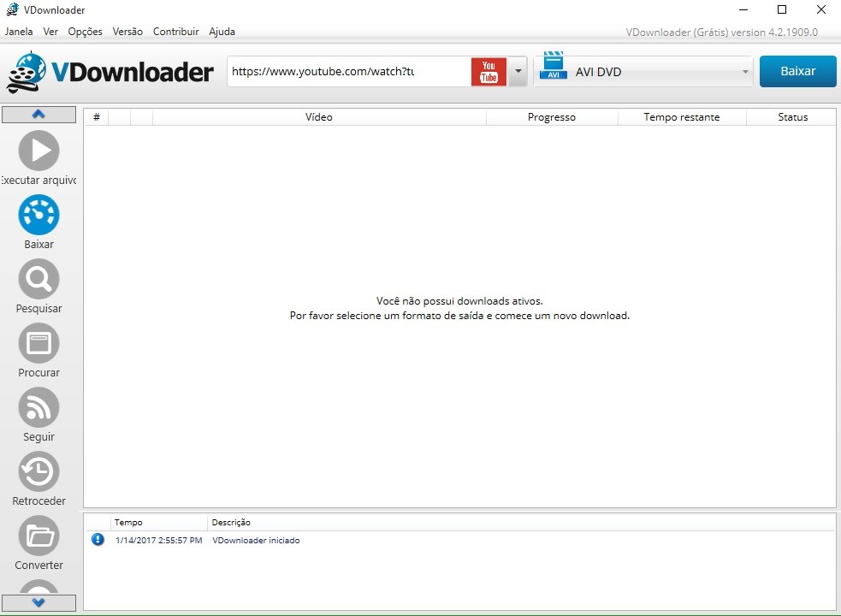Click the Seguir RSS feed icon
The width and height of the screenshot is (841, 616).
38,407
